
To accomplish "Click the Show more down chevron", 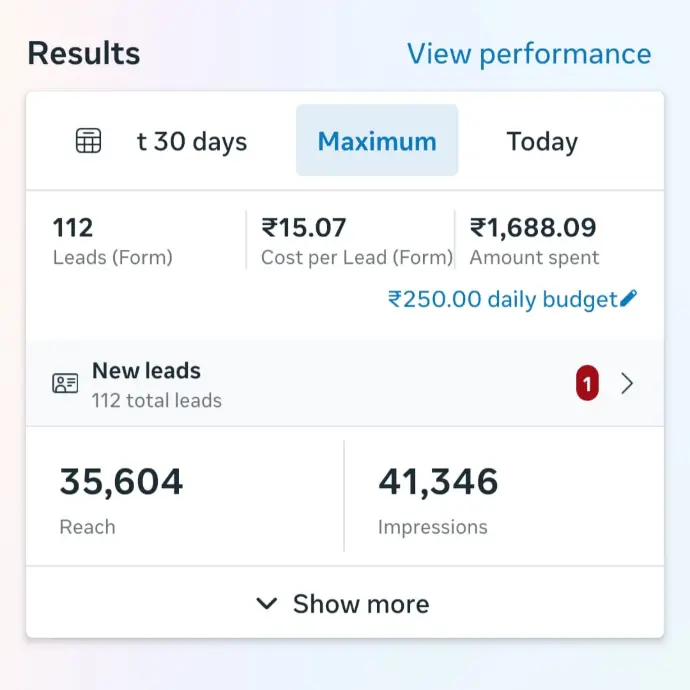I will [266, 604].
